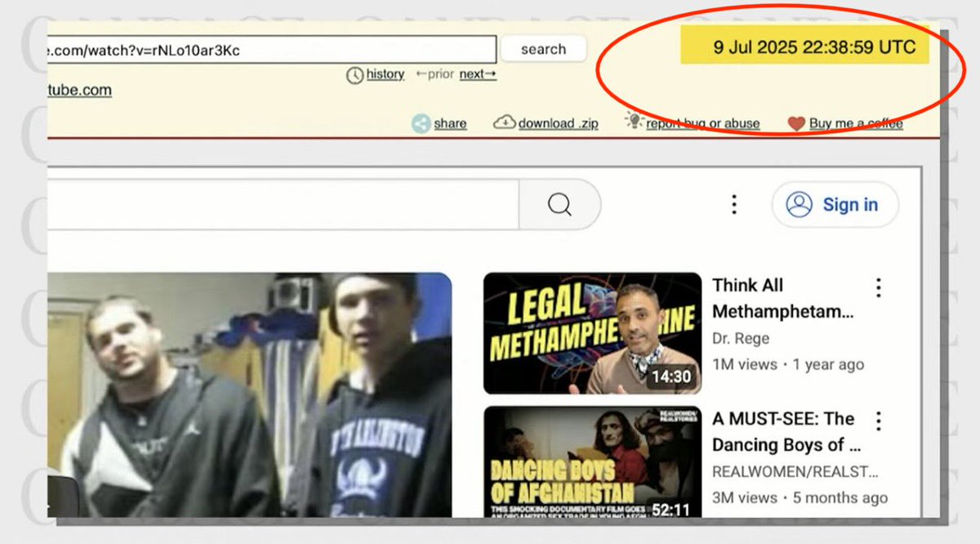The image size is (980, 544).
Task: Click the heart icon beside coffee
Action: pos(797,124)
